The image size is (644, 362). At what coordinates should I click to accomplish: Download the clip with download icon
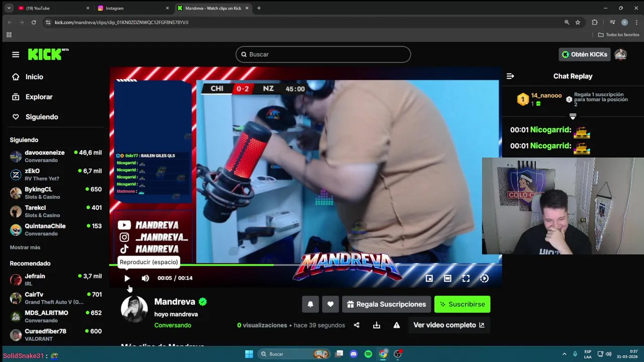coord(376,325)
